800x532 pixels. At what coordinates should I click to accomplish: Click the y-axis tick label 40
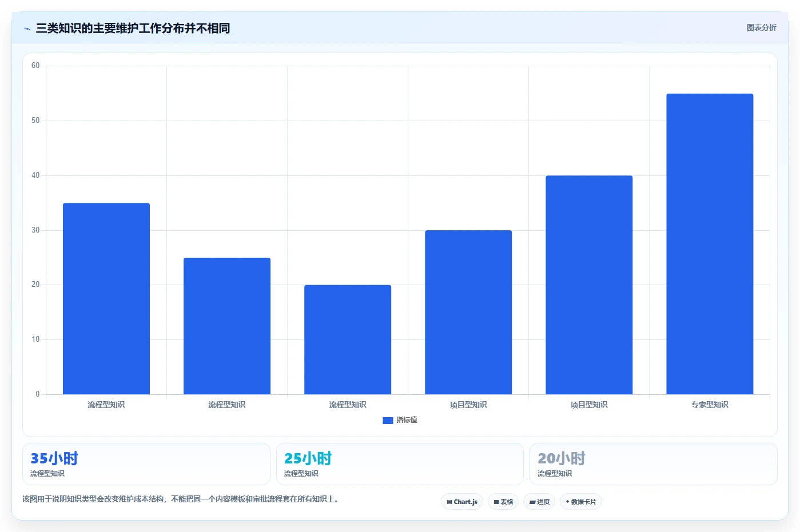(x=35, y=175)
